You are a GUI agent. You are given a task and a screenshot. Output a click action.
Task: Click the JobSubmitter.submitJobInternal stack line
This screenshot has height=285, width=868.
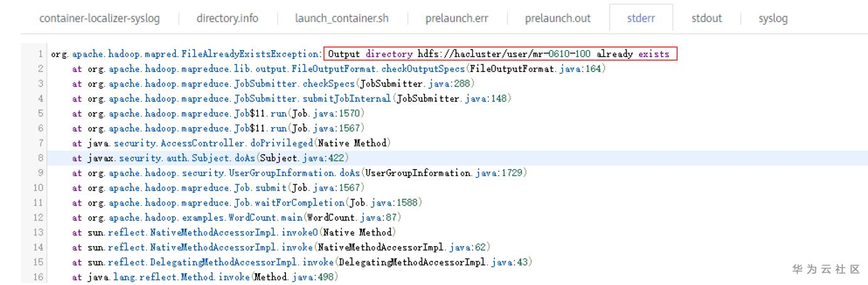click(x=292, y=98)
